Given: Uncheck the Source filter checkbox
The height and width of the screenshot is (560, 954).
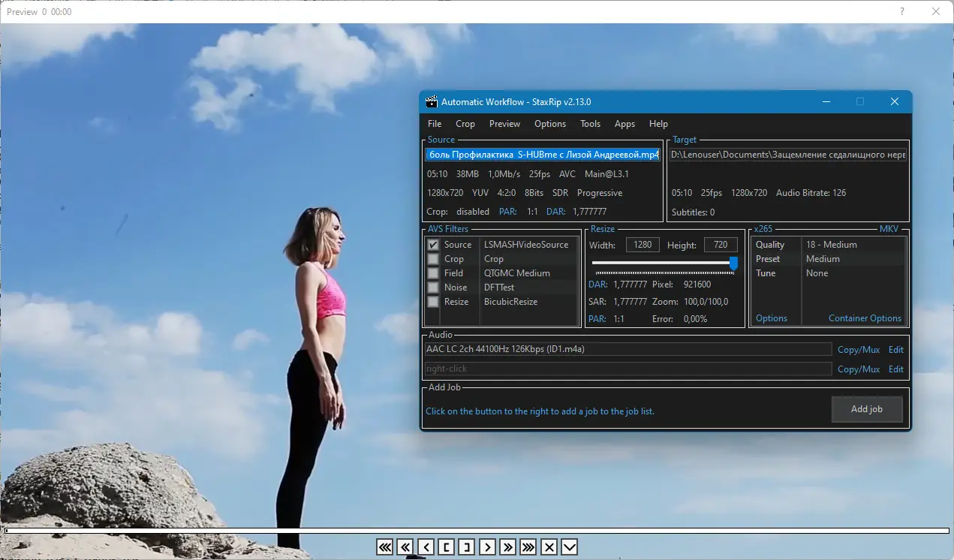Looking at the screenshot, I should point(433,245).
